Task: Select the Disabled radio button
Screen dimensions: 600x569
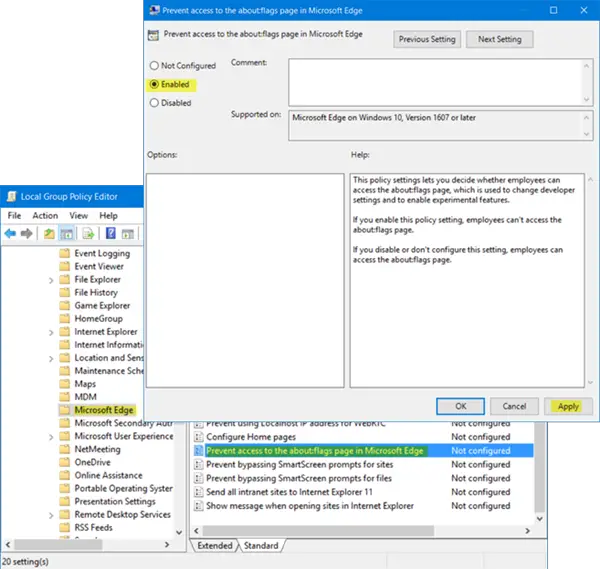Action: 154,102
